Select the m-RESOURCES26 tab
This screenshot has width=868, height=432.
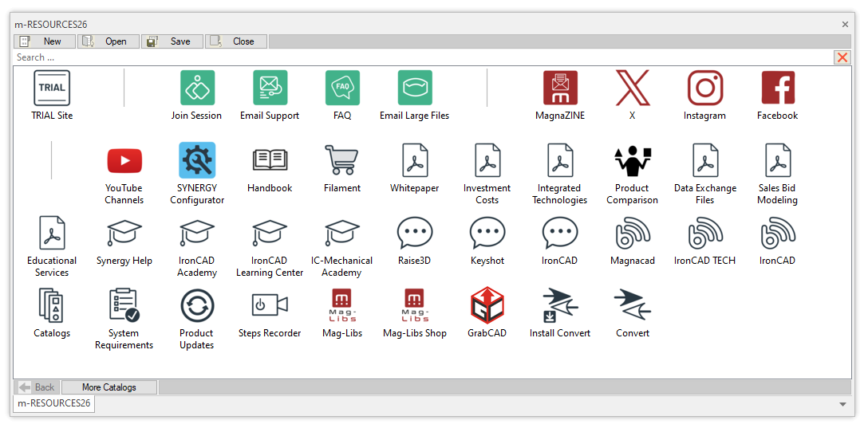[53, 403]
